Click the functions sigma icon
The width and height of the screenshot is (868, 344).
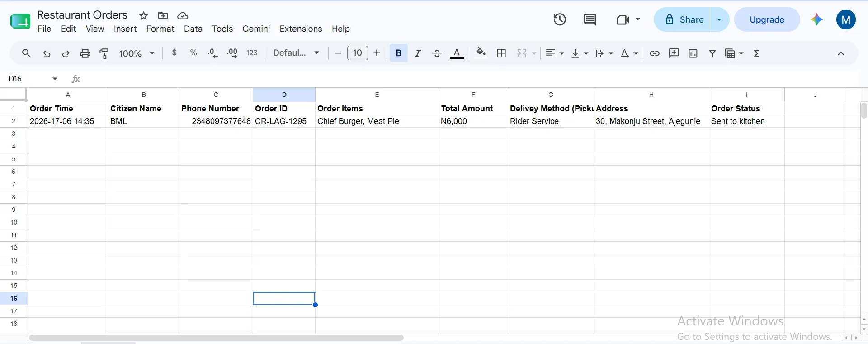pyautogui.click(x=757, y=53)
